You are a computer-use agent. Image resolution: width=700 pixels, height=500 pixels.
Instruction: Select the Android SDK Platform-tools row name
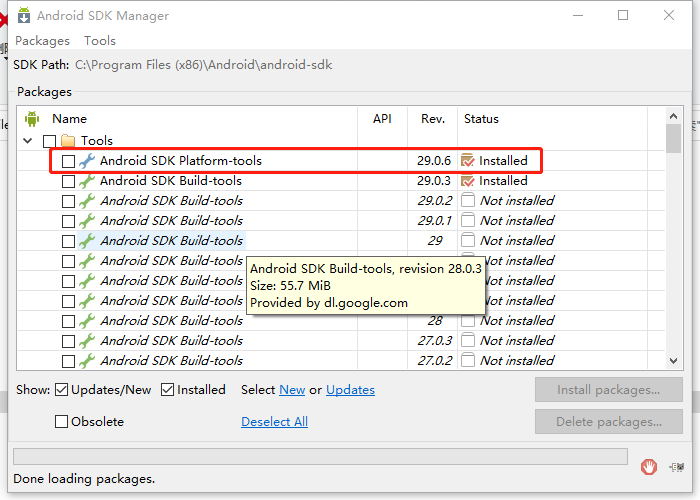[181, 161]
